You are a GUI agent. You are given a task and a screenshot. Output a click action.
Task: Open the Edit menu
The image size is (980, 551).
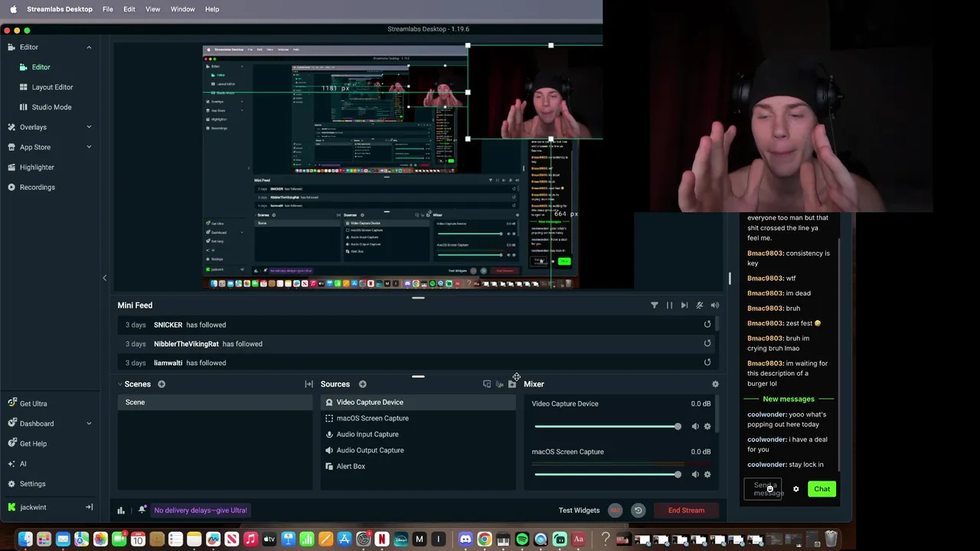point(129,9)
